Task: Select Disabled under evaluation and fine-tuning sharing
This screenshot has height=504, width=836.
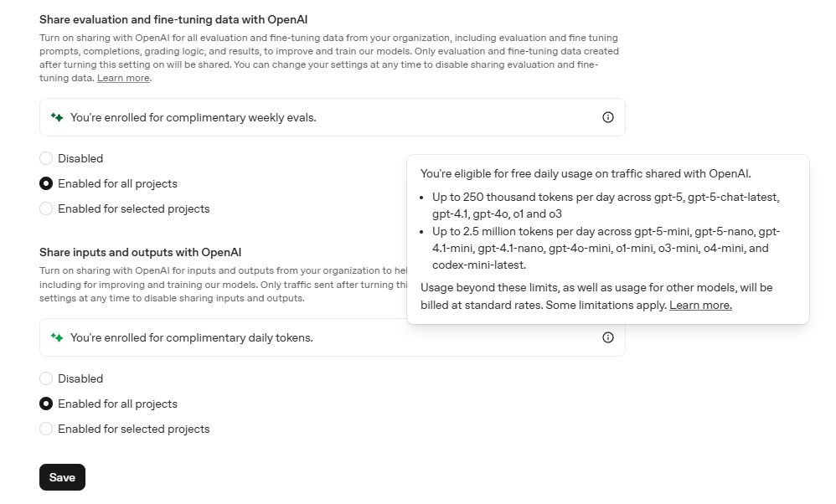Action: click(x=46, y=158)
